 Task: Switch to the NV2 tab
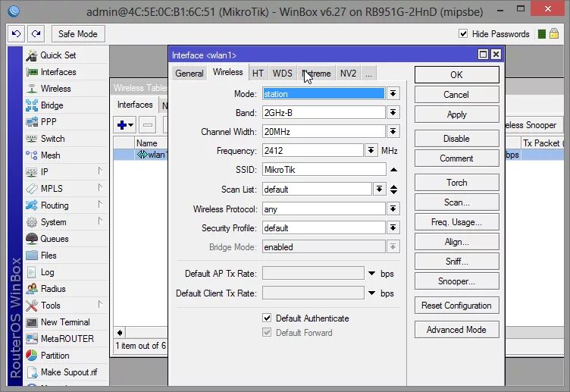[x=348, y=74]
